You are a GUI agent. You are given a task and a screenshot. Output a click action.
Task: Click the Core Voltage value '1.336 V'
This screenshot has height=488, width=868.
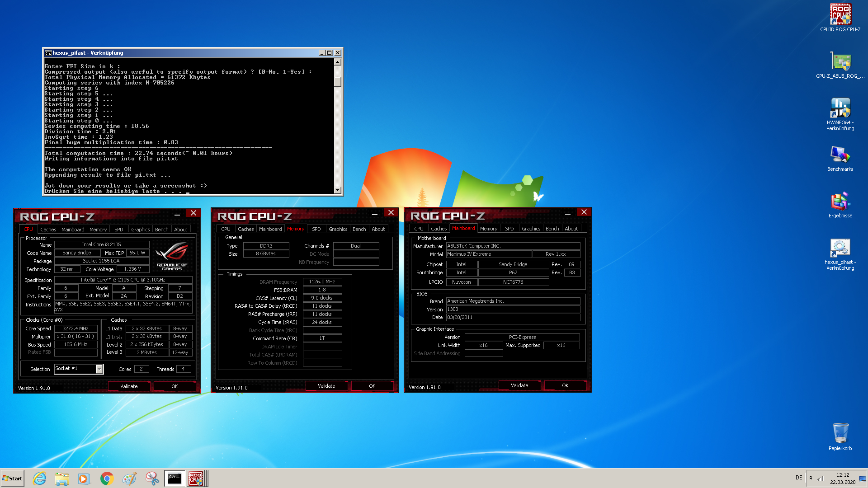click(132, 269)
